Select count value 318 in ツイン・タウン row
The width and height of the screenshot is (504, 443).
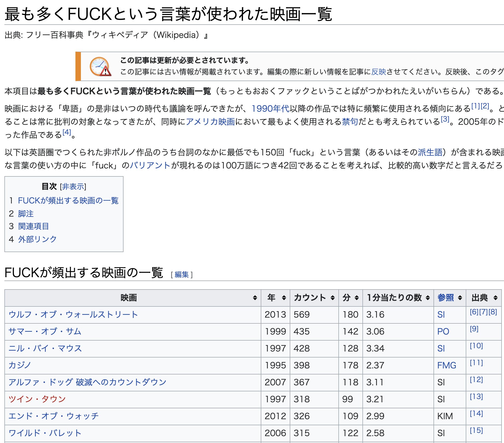[302, 399]
